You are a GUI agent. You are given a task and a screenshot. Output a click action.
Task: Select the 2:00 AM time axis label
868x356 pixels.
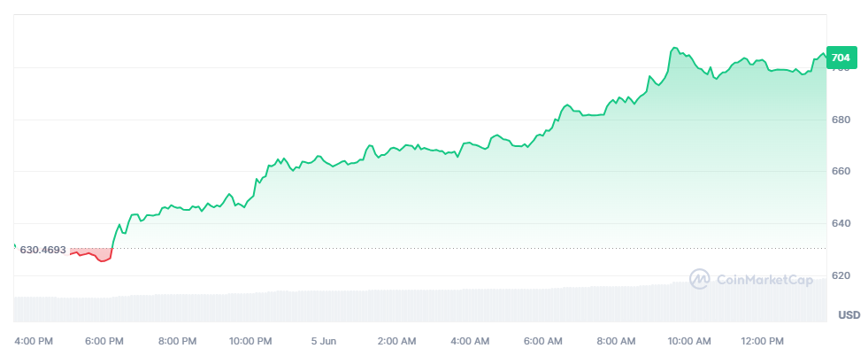tap(396, 341)
